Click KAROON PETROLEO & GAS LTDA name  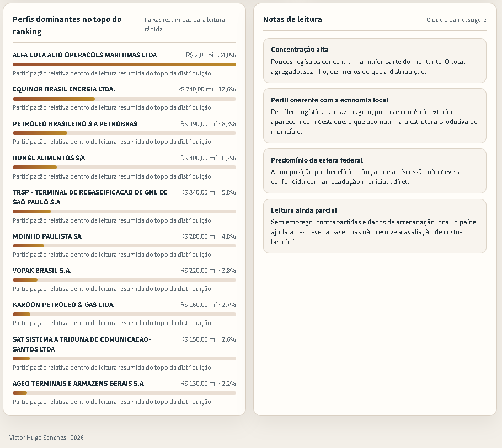pyautogui.click(x=63, y=305)
